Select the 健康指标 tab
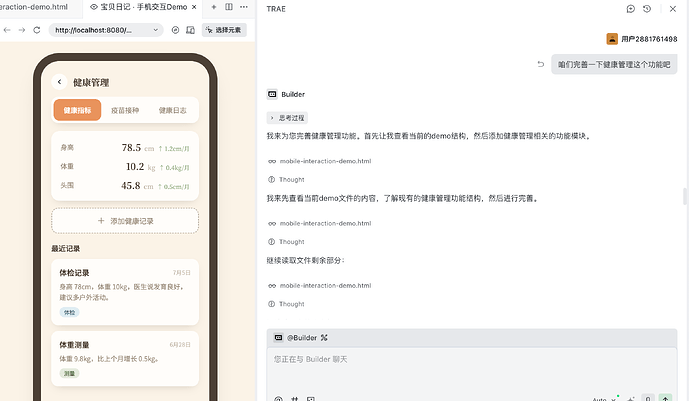 point(77,110)
